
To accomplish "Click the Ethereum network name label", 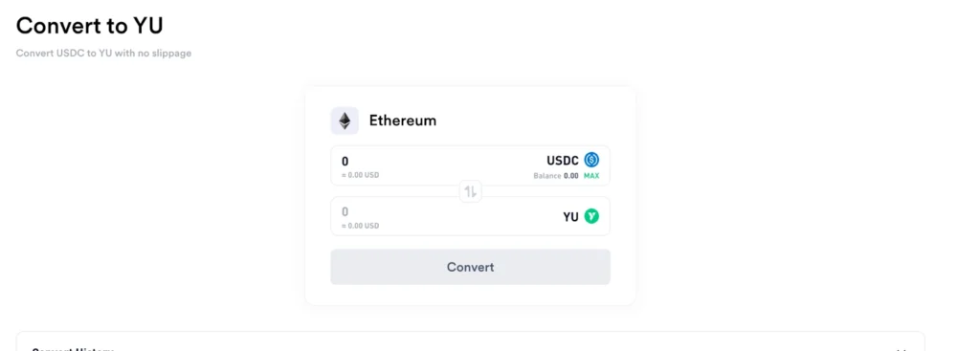I will tap(403, 121).
